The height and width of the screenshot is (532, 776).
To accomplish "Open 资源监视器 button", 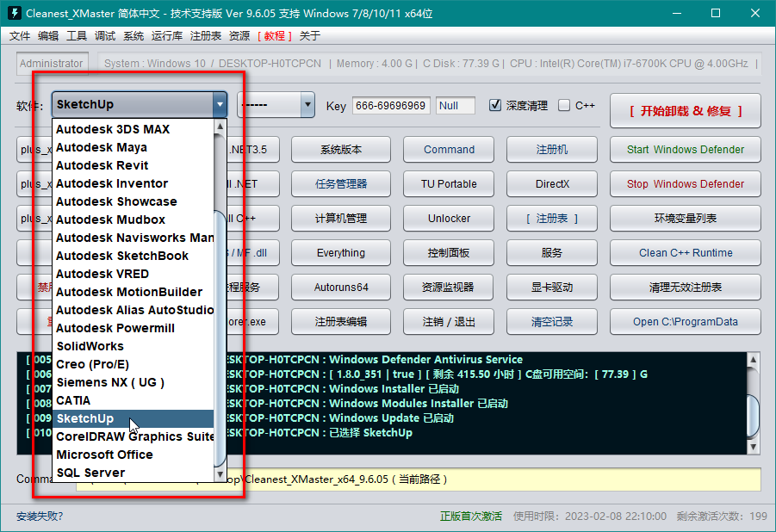I will [449, 287].
